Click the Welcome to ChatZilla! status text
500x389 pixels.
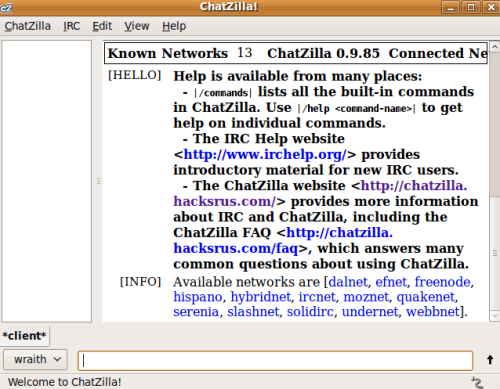click(64, 382)
